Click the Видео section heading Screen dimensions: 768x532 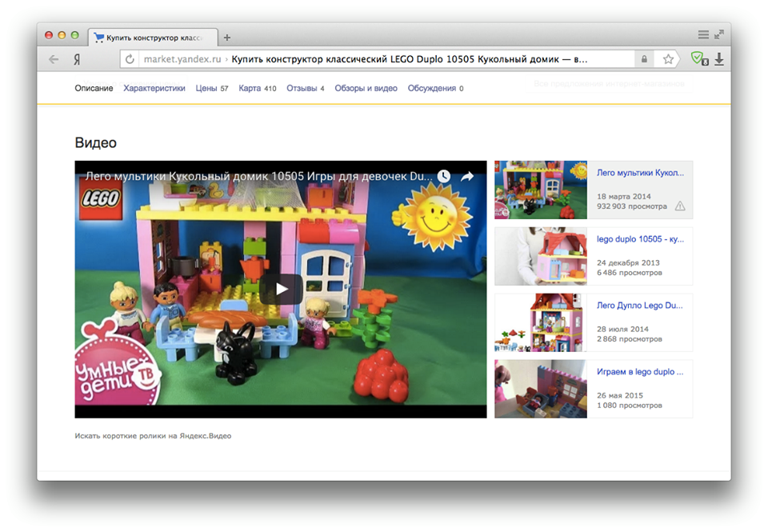pos(95,142)
